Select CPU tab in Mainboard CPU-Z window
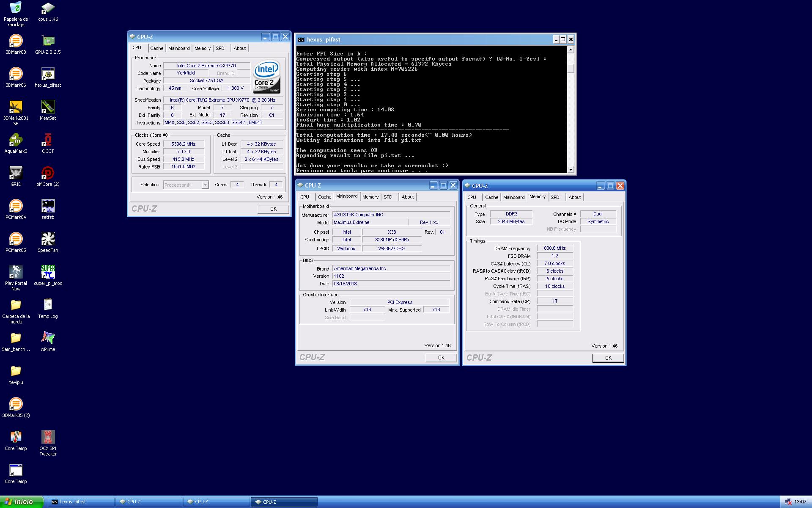Image resolution: width=812 pixels, height=508 pixels. [x=304, y=197]
